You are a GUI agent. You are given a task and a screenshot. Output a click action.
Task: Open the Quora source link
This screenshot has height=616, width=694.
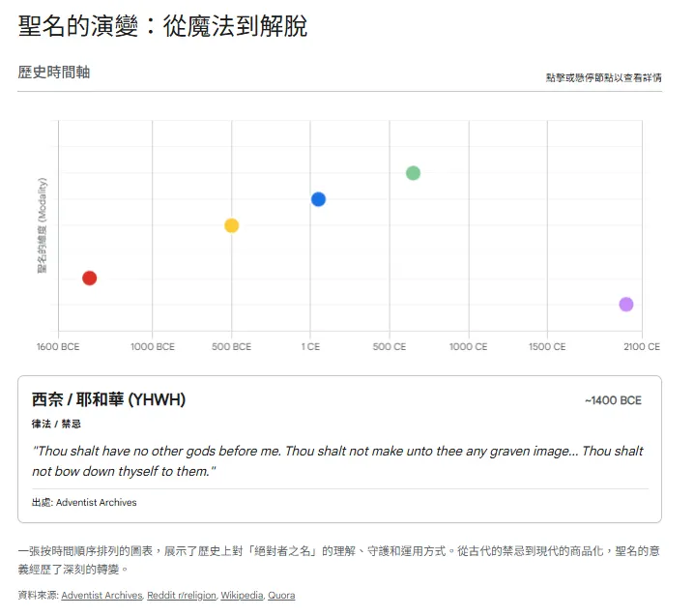pyautogui.click(x=281, y=595)
